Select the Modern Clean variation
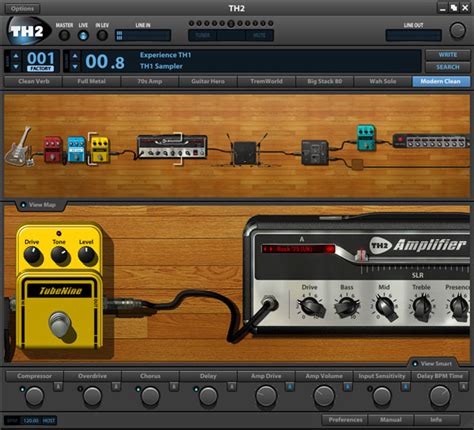This screenshot has width=474, height=430. [441, 81]
